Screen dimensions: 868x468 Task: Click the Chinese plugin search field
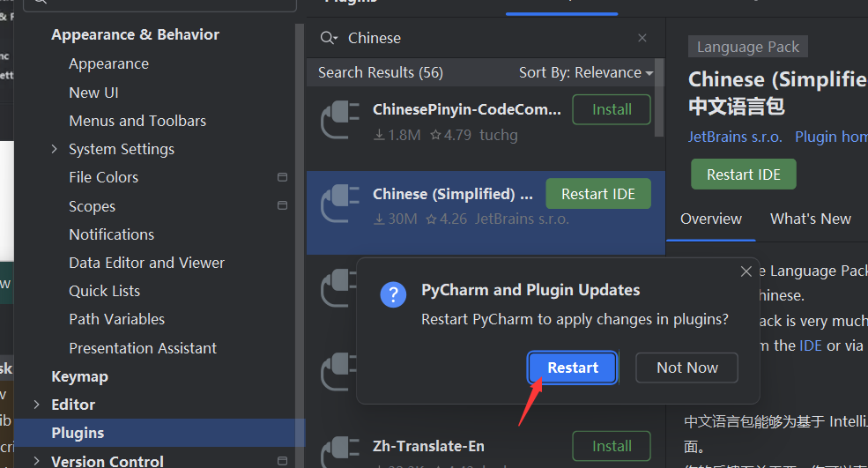click(486, 38)
